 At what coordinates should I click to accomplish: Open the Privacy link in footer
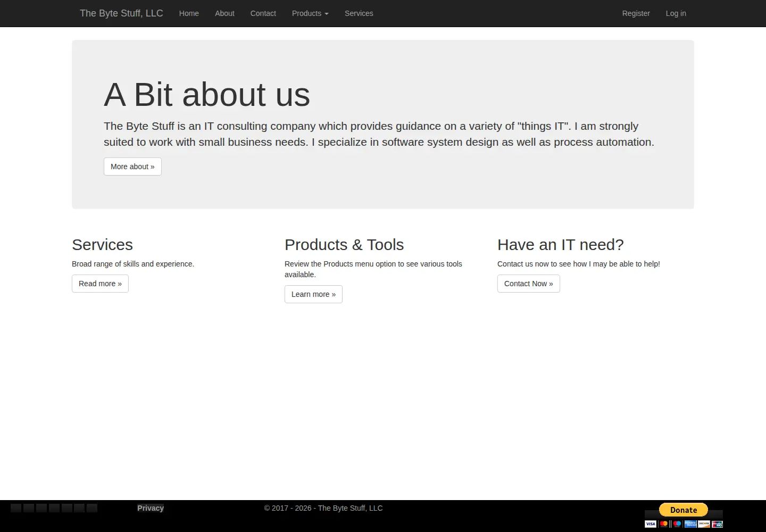pos(151,508)
